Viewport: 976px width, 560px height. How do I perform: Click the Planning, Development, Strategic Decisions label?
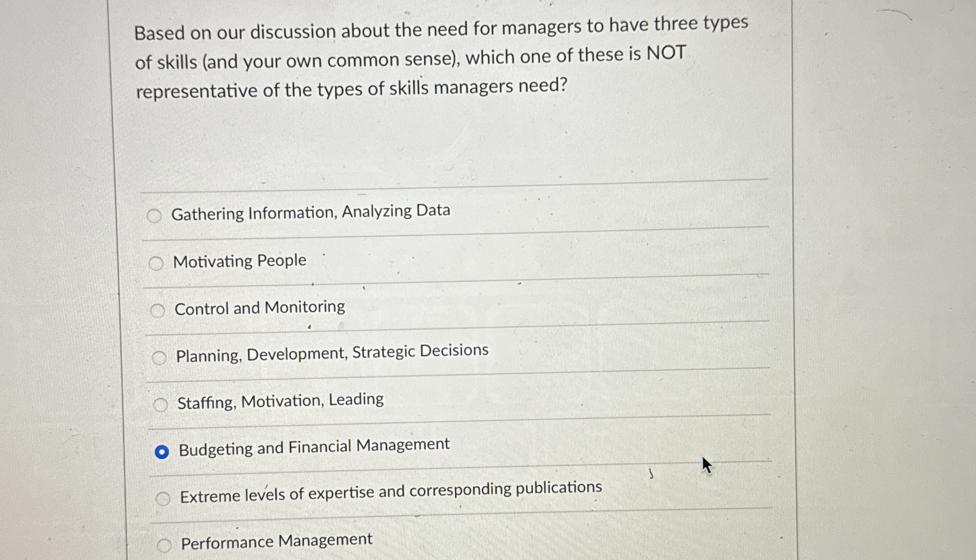[332, 351]
